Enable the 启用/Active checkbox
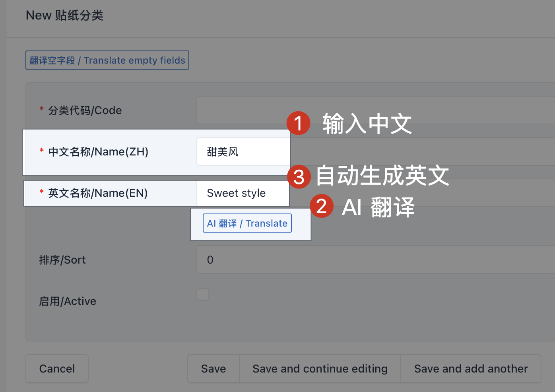The image size is (555, 392). coord(203,295)
